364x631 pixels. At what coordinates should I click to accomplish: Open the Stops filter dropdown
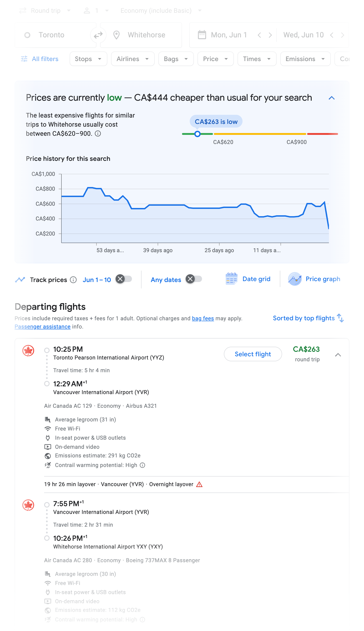[88, 59]
